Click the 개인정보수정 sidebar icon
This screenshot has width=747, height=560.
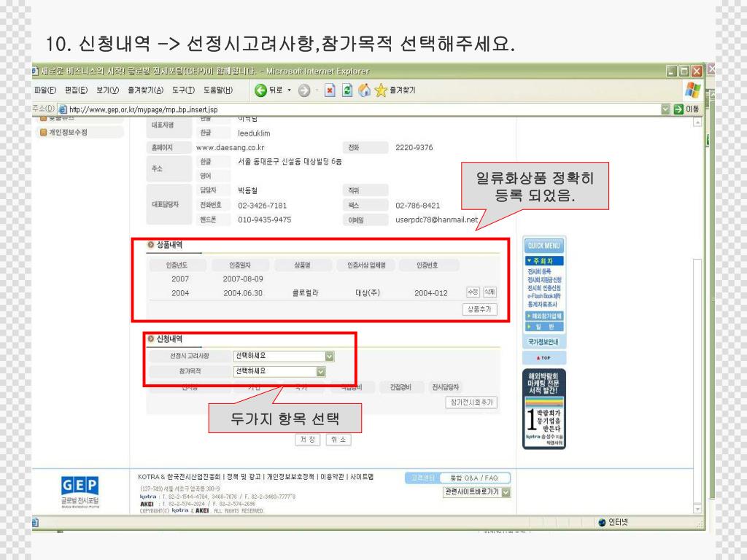pyautogui.click(x=43, y=132)
